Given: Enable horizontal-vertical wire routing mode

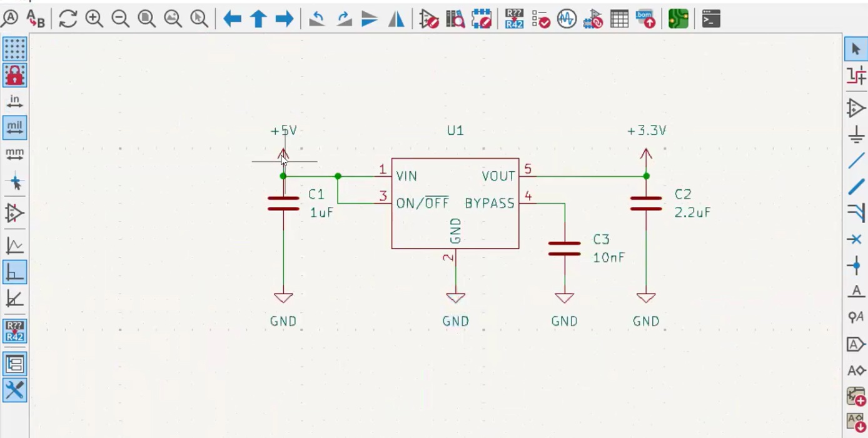Looking at the screenshot, I should click(15, 272).
